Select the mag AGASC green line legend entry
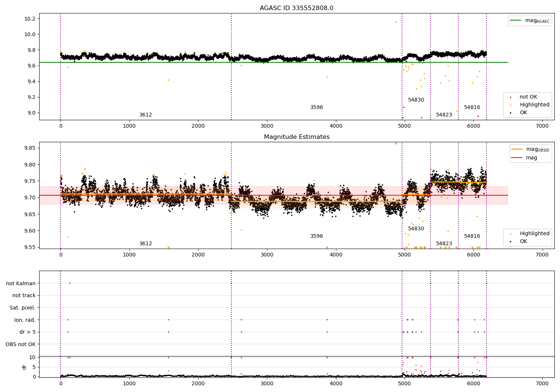The width and height of the screenshot is (560, 392). [530, 21]
